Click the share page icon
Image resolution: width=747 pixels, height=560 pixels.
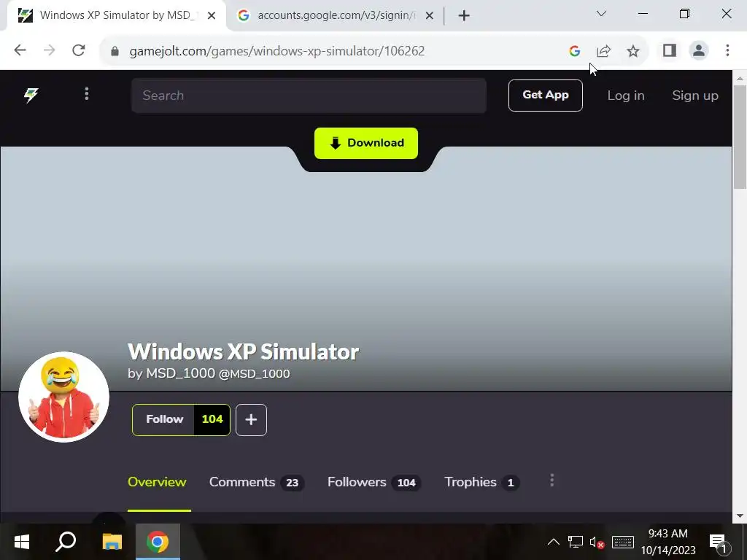point(603,51)
